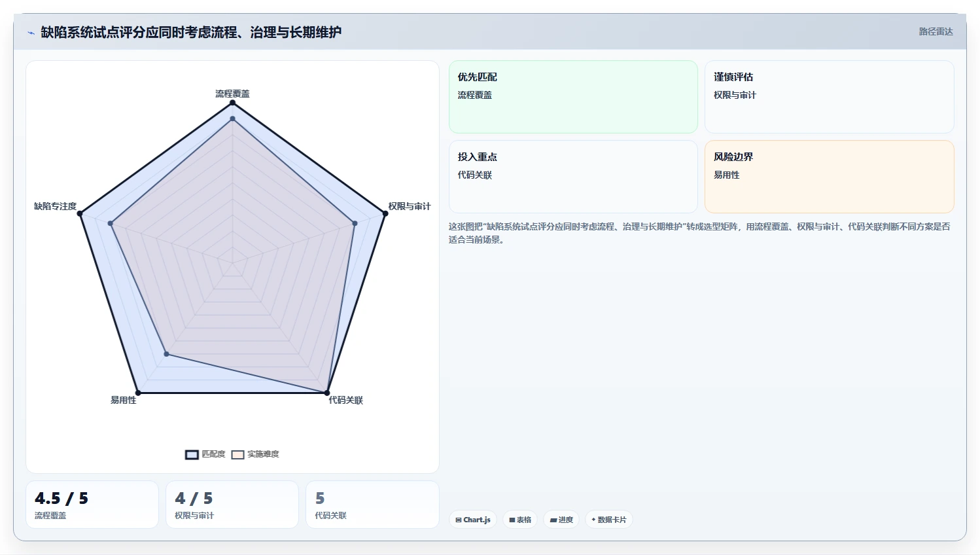Click the data point at 代码关联 vertex
Image resolution: width=980 pixels, height=555 pixels.
[x=327, y=393]
